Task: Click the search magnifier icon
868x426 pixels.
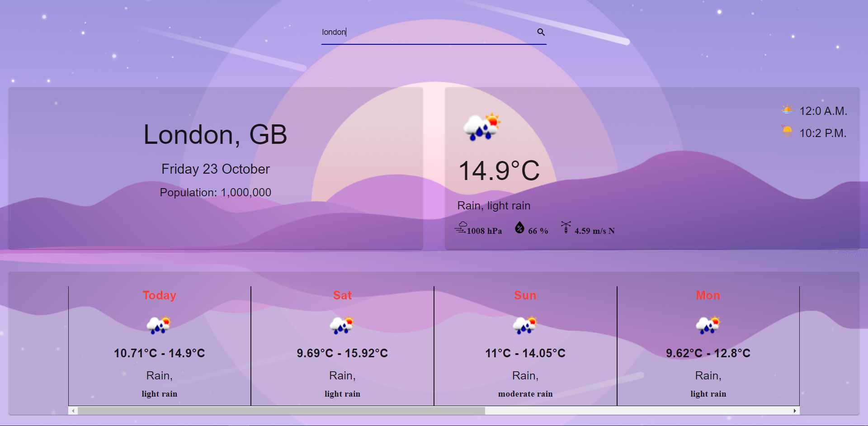Action: click(541, 32)
